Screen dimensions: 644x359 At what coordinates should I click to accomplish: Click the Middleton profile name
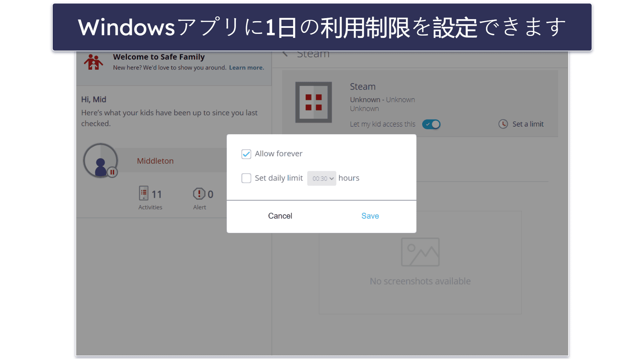point(155,161)
